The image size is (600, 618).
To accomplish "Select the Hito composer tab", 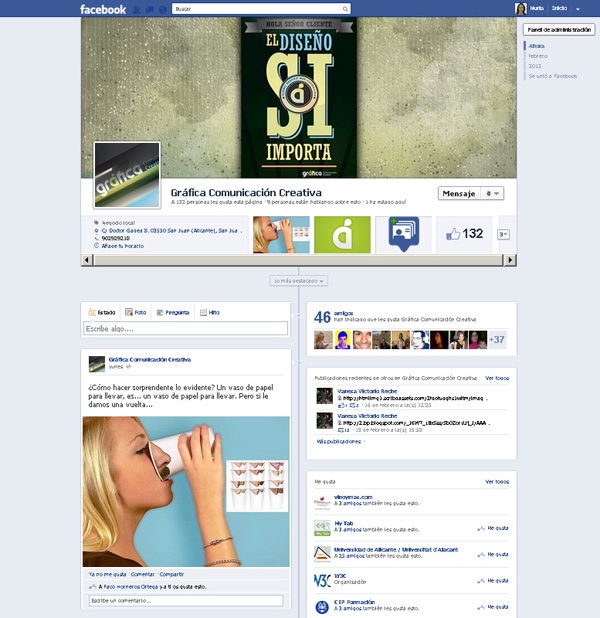I will 210,313.
